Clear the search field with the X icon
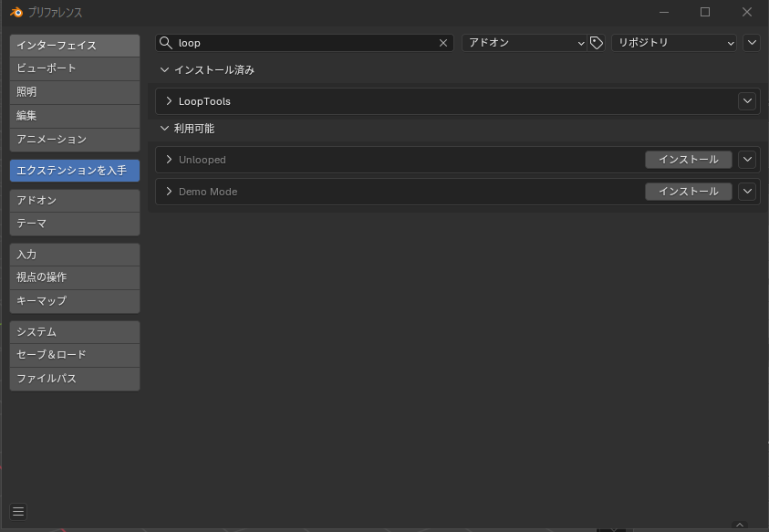 (443, 43)
